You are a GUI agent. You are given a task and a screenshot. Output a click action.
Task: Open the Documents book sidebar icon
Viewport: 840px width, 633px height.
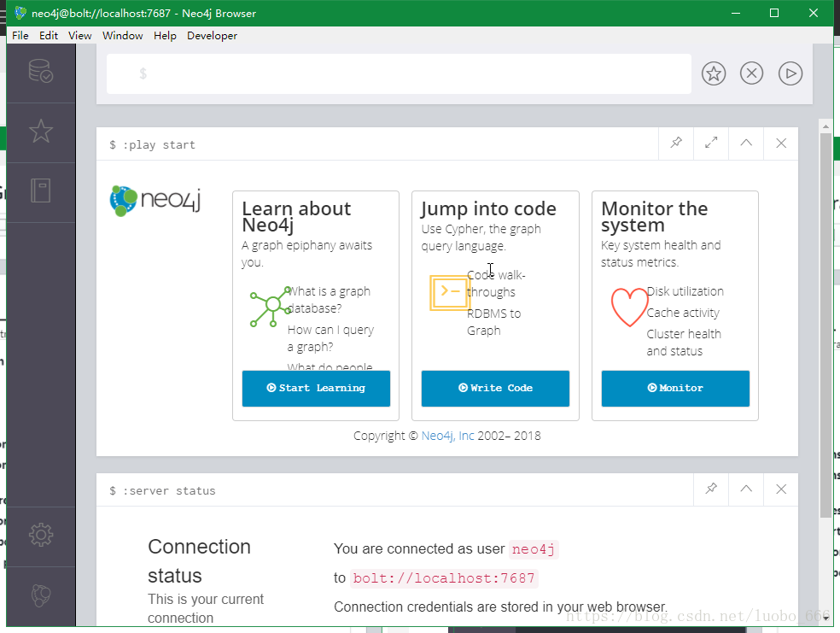[41, 190]
